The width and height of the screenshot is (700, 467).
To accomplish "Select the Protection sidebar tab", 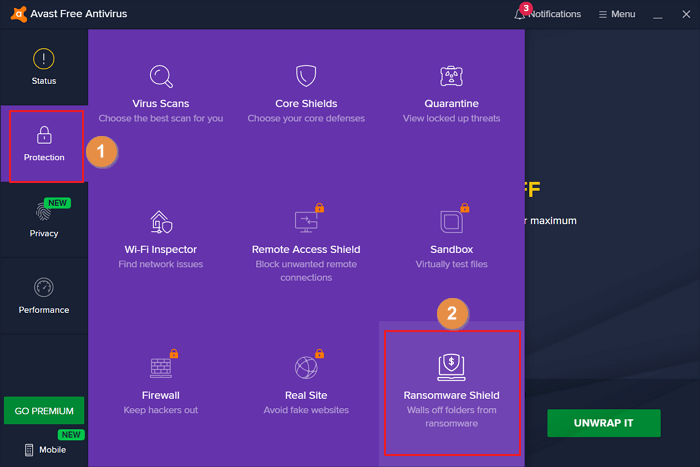I will click(x=44, y=145).
